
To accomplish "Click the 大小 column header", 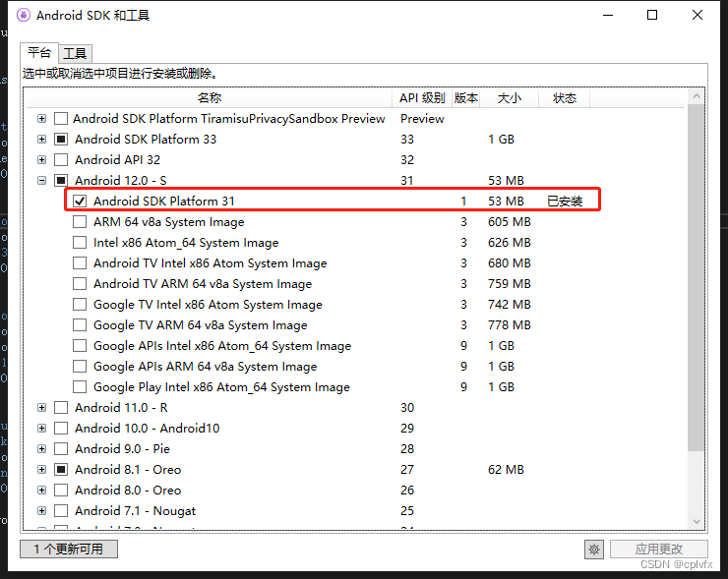I will (x=510, y=98).
